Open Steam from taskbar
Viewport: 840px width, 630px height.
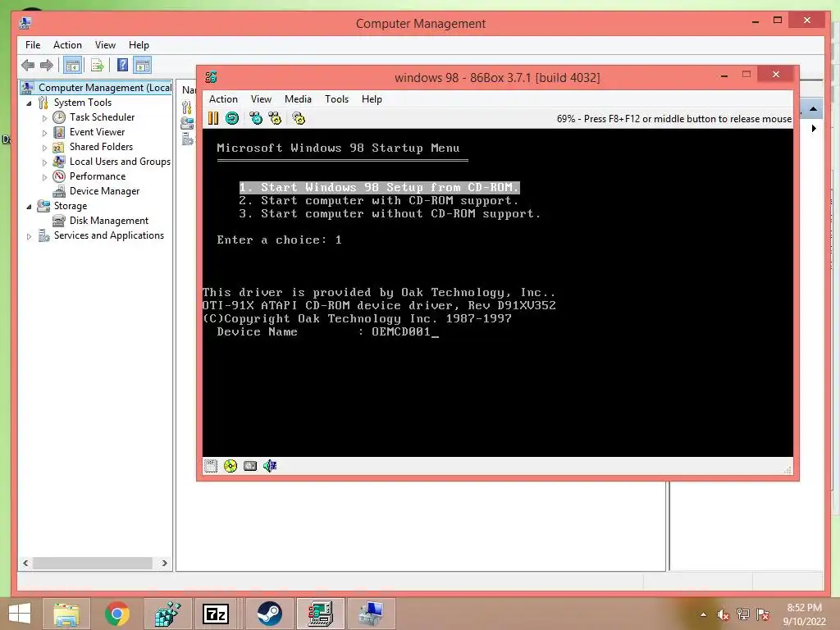click(269, 614)
